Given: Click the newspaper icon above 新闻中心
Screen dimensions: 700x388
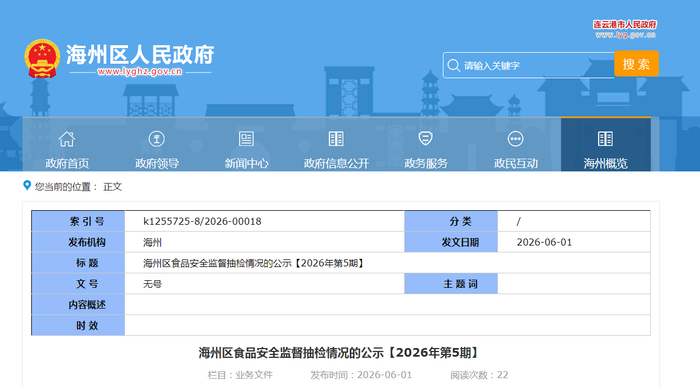Looking at the screenshot, I should click(x=246, y=139).
